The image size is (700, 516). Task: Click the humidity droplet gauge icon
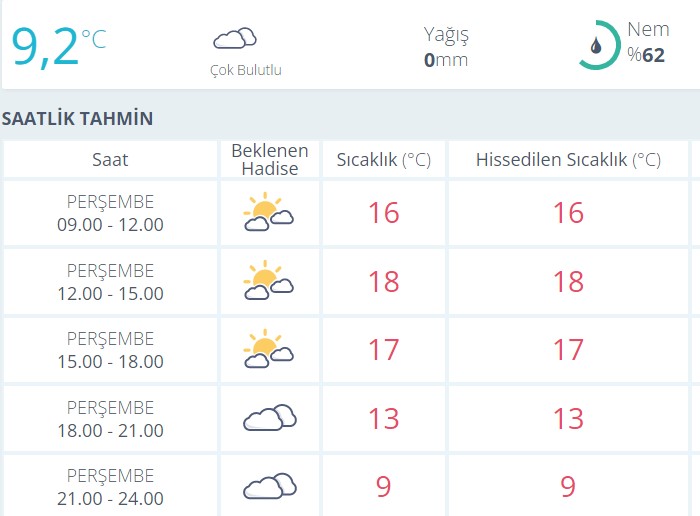coord(599,45)
